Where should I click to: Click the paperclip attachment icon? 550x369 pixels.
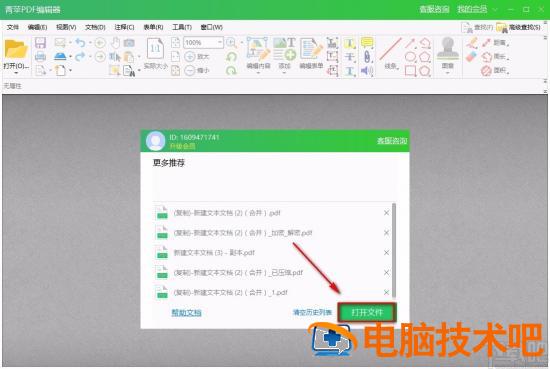point(367,56)
